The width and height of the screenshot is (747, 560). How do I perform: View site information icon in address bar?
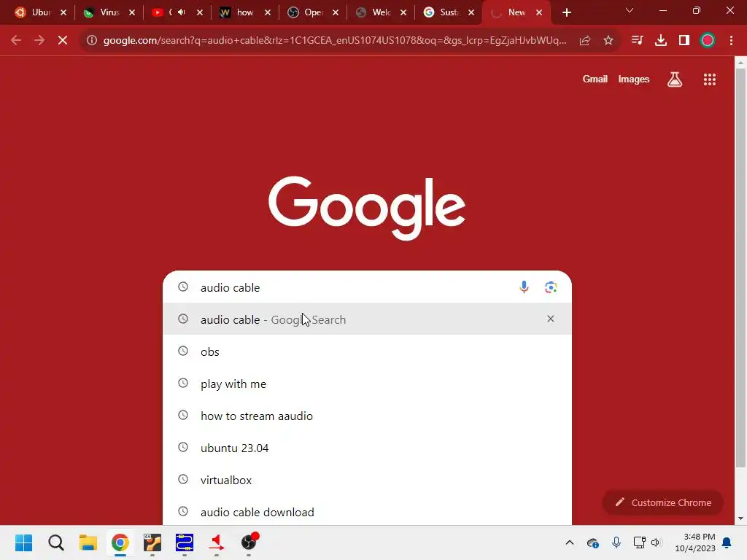pos(91,40)
